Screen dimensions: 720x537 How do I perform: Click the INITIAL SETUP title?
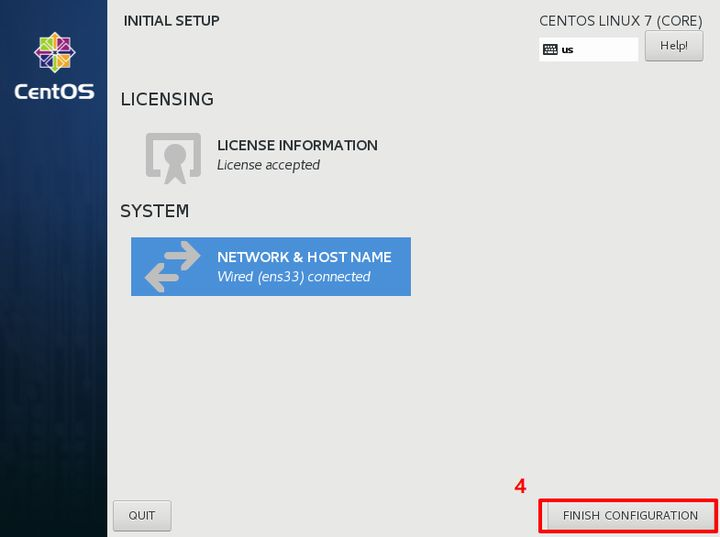(171, 20)
